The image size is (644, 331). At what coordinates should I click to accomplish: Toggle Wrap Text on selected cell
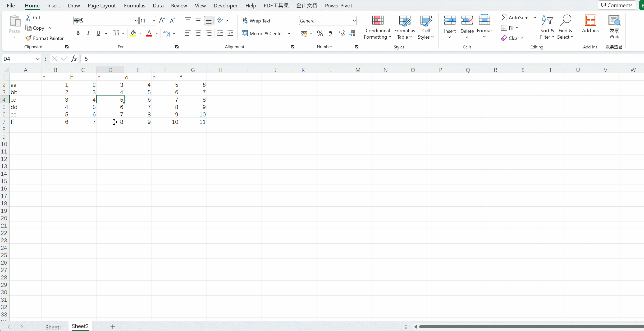pyautogui.click(x=256, y=21)
